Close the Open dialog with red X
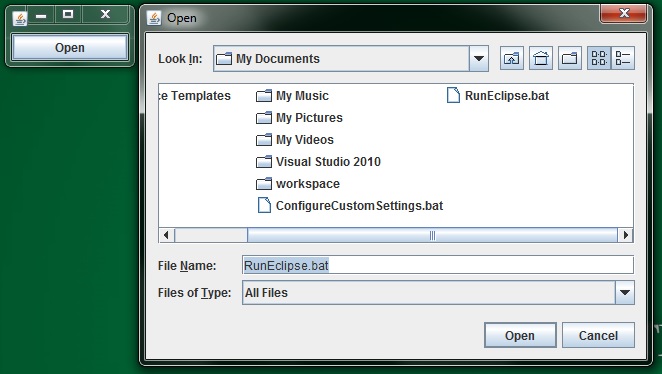This screenshot has width=662, height=374. click(624, 13)
